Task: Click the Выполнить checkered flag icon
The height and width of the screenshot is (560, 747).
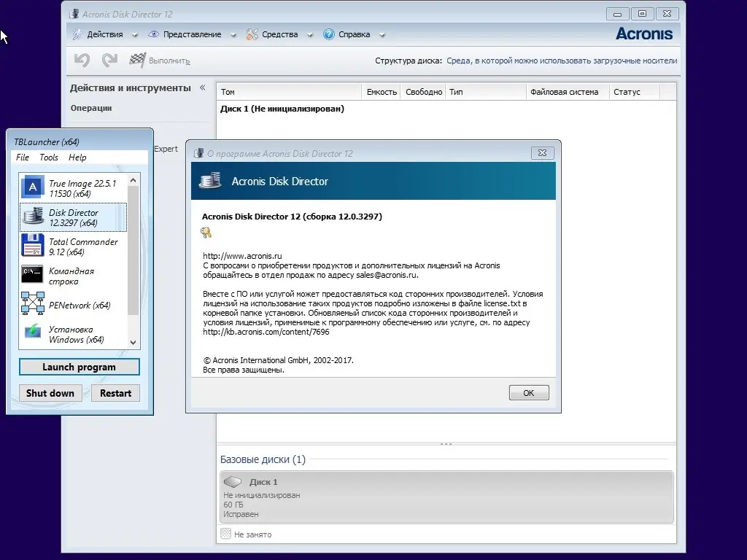Action: pos(138,61)
